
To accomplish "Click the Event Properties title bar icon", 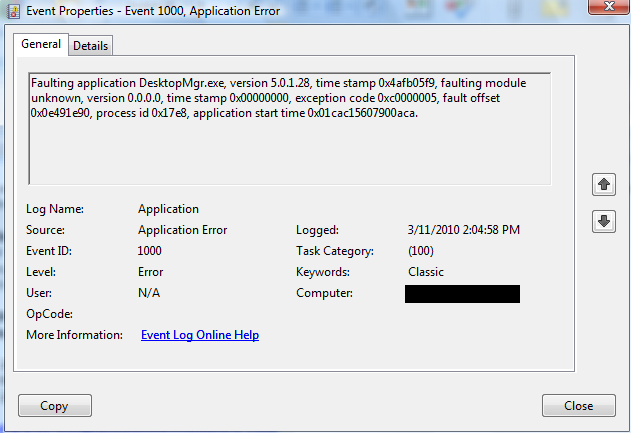I will (12, 11).
